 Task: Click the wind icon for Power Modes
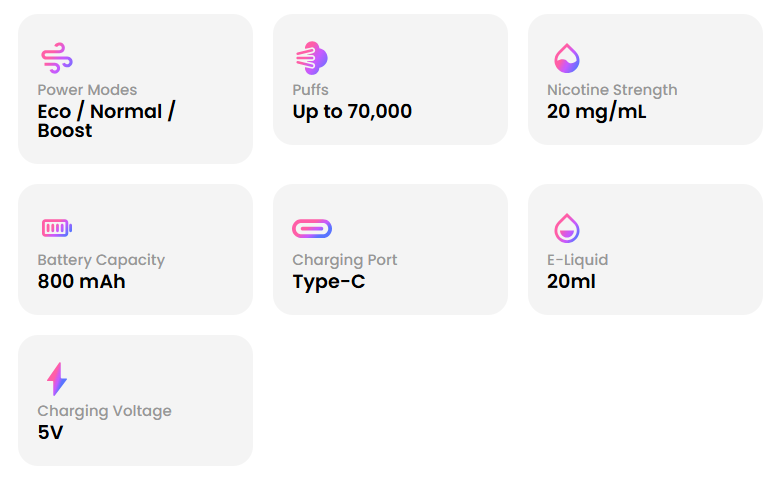57,58
